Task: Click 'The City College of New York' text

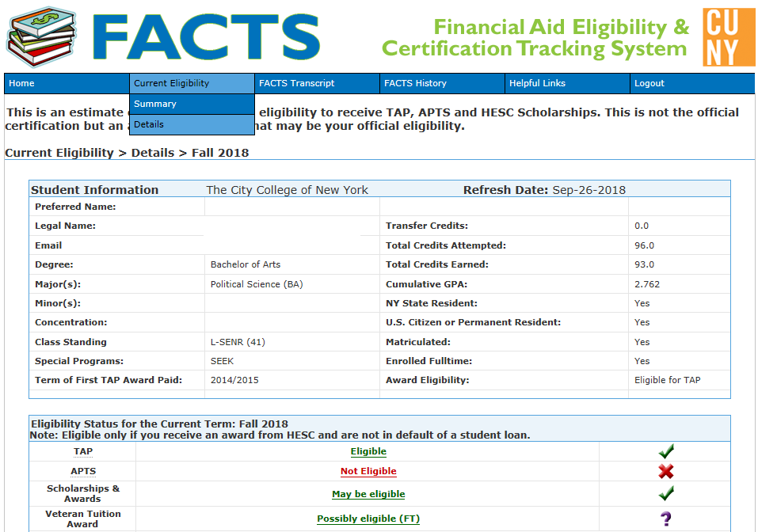Action: [x=288, y=190]
